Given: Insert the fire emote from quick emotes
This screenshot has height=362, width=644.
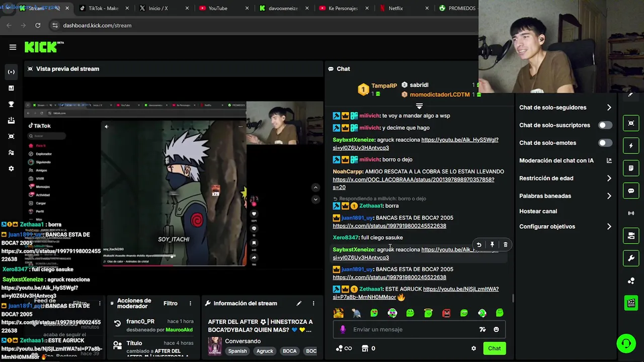Looking at the screenshot, I should tap(338, 313).
